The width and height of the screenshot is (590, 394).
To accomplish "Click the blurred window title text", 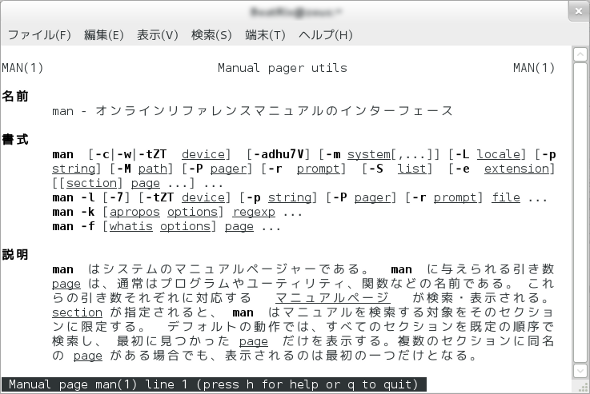I will click(x=295, y=12).
